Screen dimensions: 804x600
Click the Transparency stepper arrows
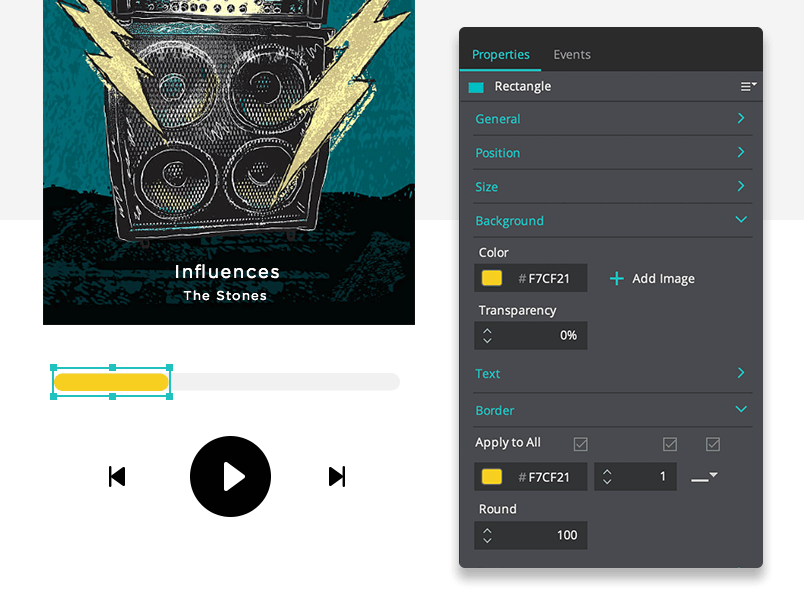click(487, 335)
